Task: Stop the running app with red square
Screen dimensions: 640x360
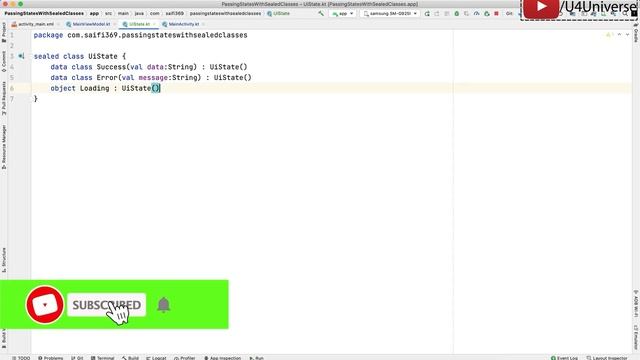Action: pos(496,13)
